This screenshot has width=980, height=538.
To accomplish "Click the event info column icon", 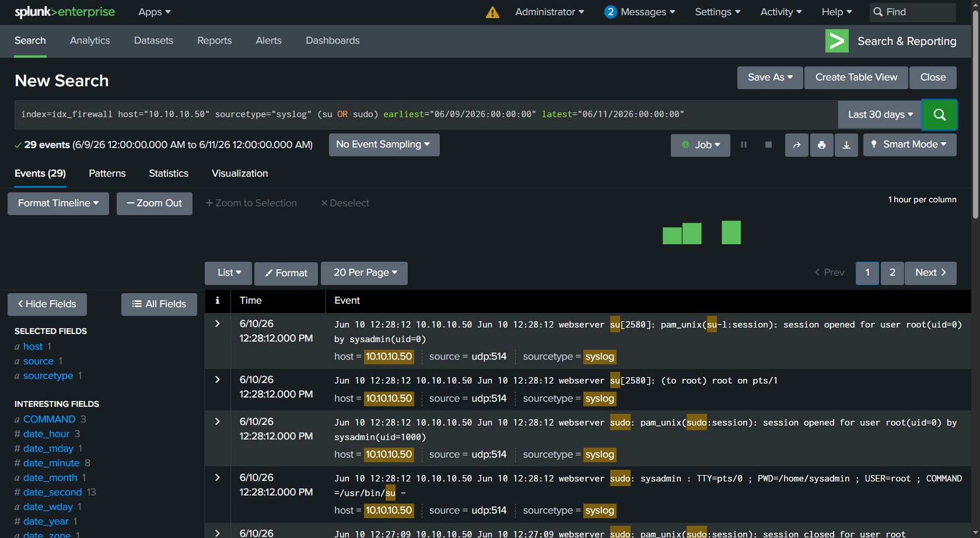I will tap(218, 300).
